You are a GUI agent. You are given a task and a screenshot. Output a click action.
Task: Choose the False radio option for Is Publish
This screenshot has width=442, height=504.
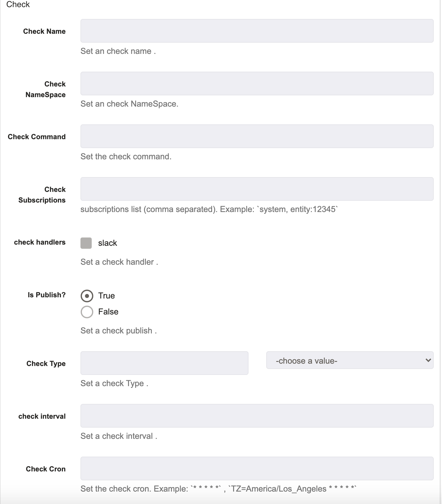pyautogui.click(x=87, y=312)
